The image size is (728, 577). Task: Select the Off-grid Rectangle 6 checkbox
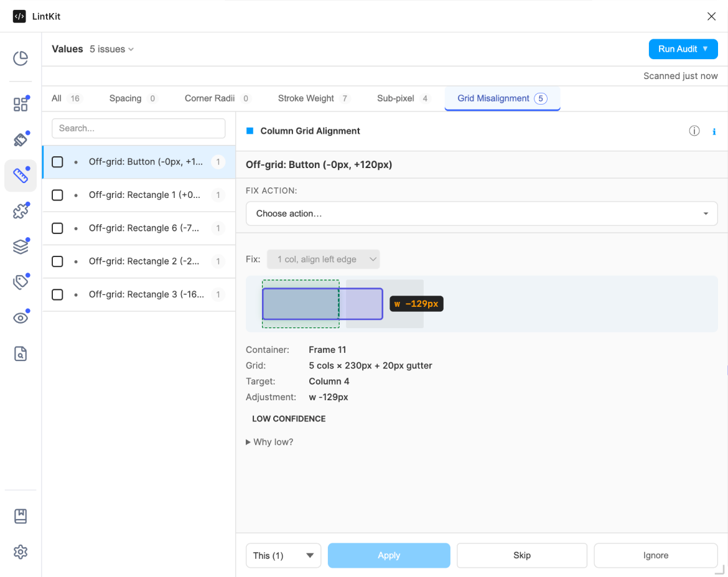(x=57, y=228)
